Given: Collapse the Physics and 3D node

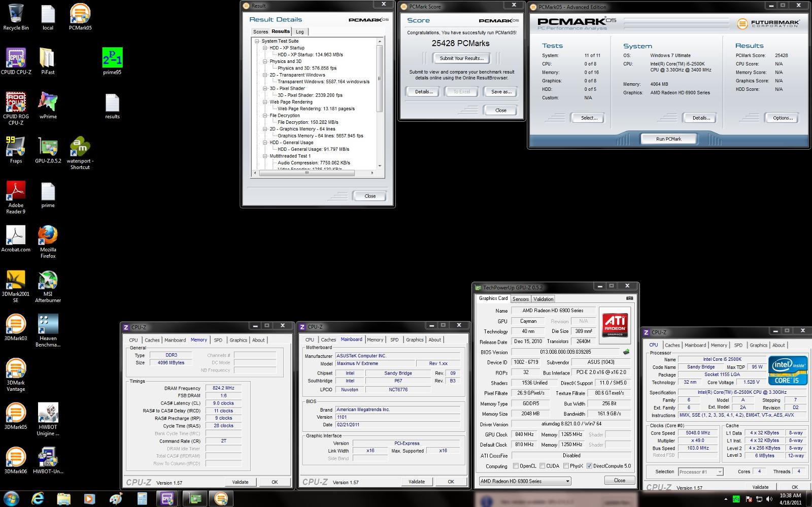Looking at the screenshot, I should point(265,61).
